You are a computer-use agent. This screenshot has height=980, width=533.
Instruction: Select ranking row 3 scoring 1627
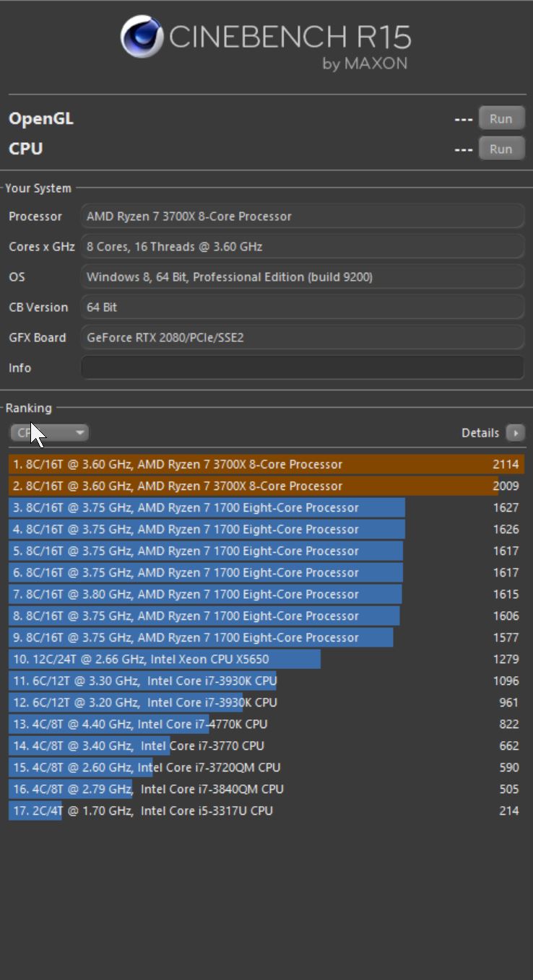(x=266, y=507)
